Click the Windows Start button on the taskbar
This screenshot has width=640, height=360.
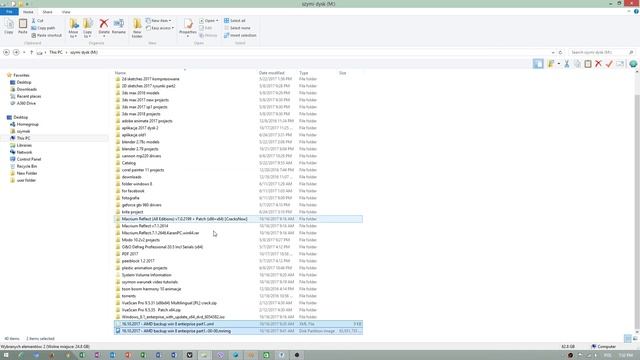(x=5, y=355)
